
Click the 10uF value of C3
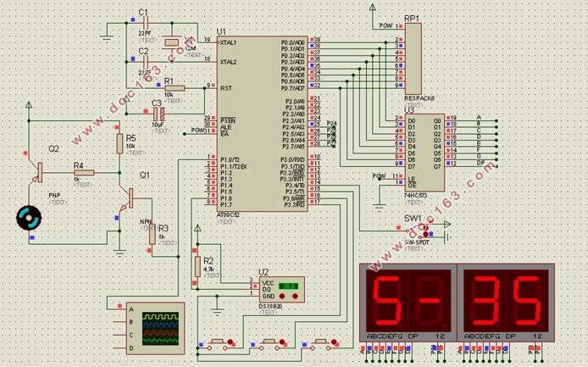click(158, 125)
